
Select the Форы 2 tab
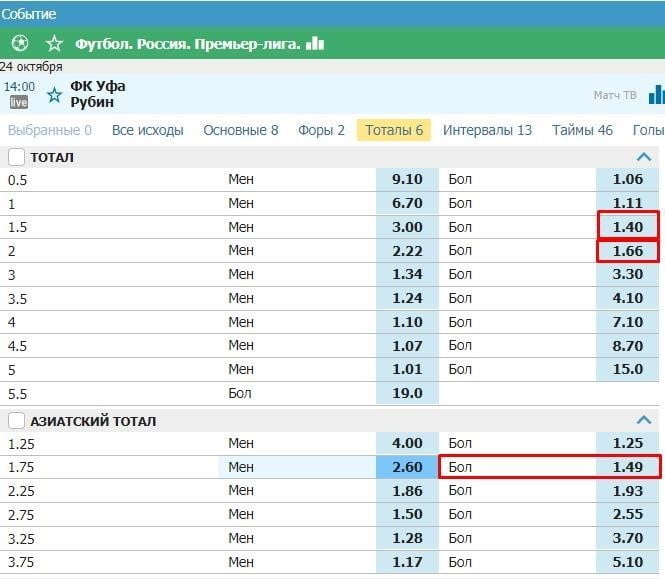click(x=321, y=130)
